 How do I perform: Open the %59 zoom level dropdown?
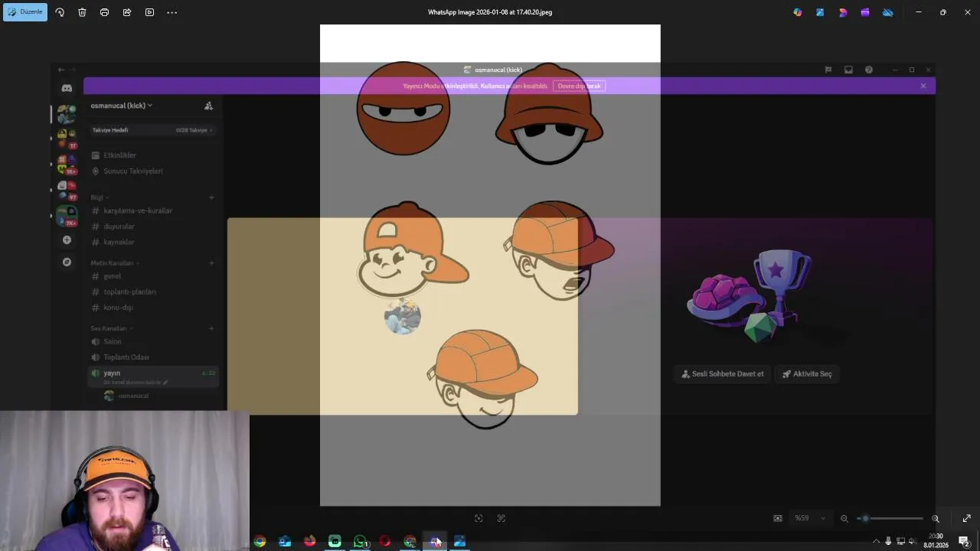(810, 518)
